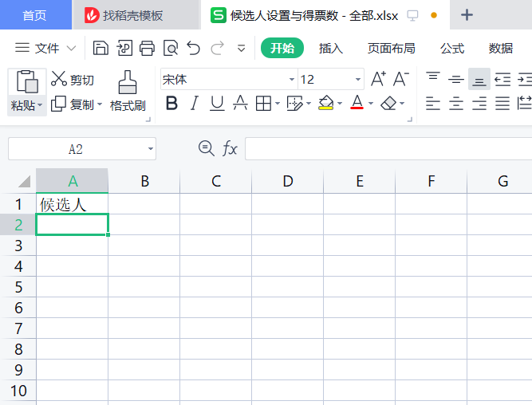532x405 pixels.
Task: Open quick access toolbar customize arrow
Action: (x=241, y=49)
